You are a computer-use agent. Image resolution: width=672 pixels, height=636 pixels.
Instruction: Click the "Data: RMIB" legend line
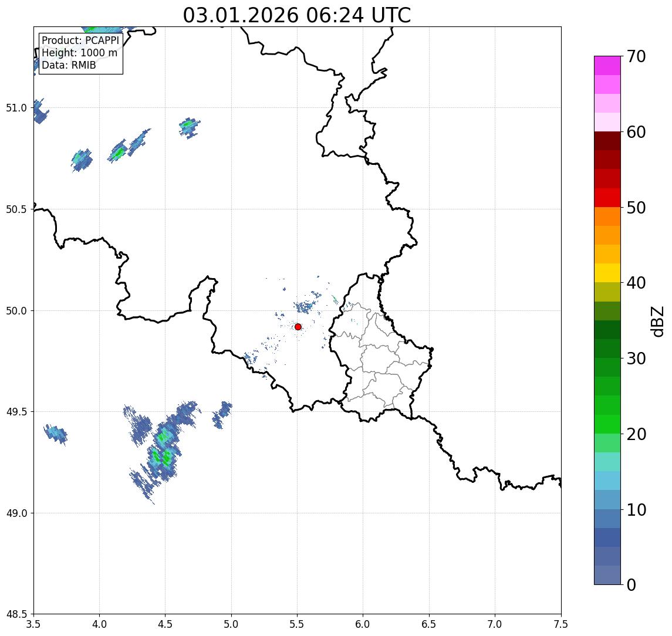click(x=69, y=65)
